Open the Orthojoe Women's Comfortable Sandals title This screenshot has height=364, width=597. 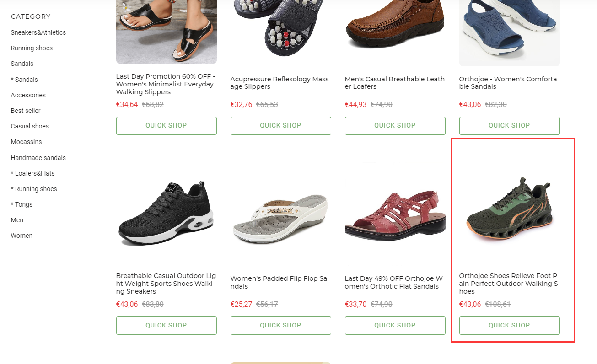[x=508, y=83]
